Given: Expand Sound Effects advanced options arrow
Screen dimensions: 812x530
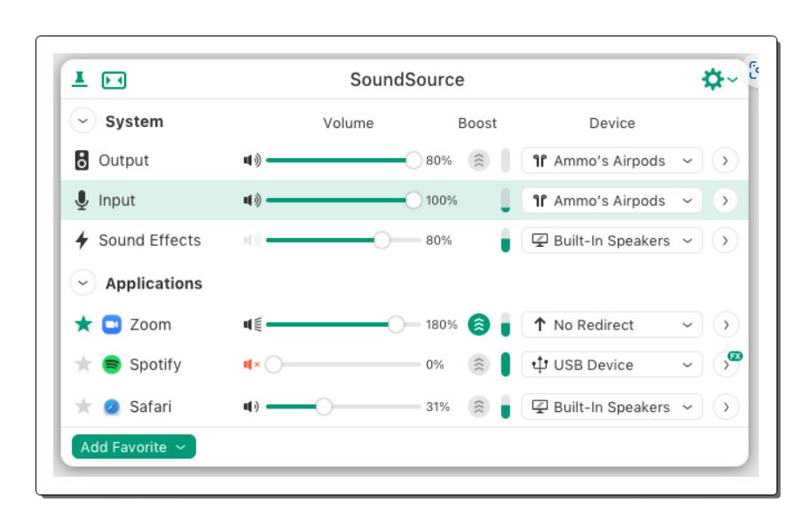Looking at the screenshot, I should [x=725, y=241].
